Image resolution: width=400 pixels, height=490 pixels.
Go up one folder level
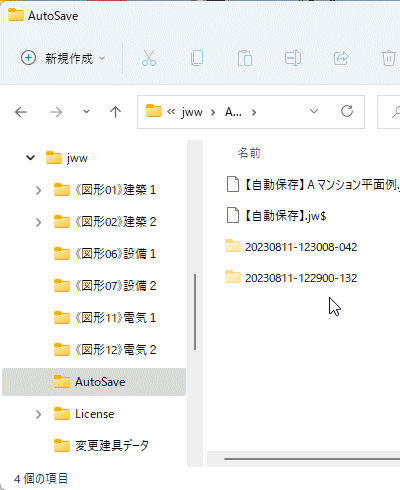[x=115, y=112]
